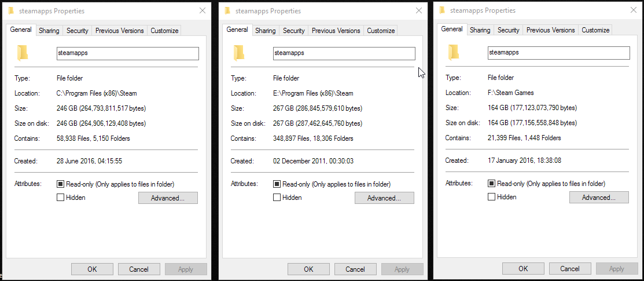Click the Apply button in C: drive window

[x=186, y=269]
